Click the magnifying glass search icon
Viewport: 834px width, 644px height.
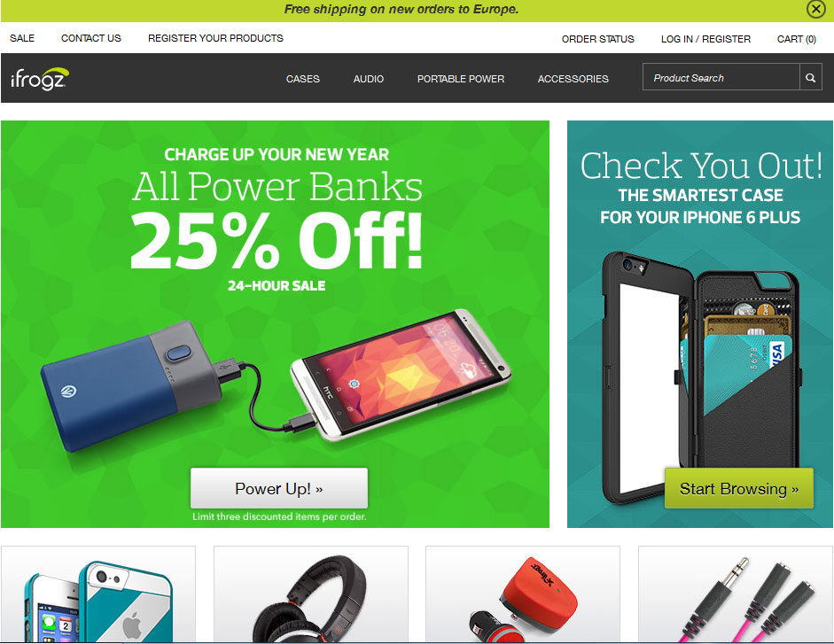(811, 78)
